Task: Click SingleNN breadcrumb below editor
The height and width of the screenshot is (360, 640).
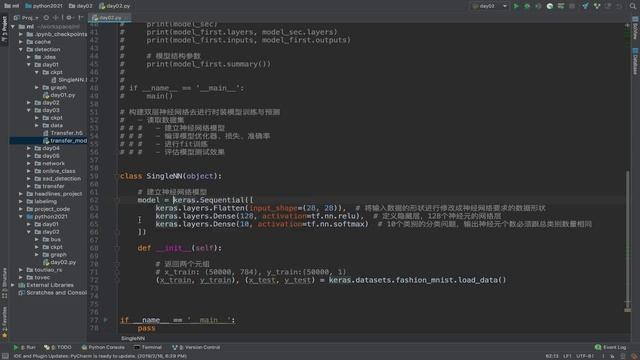Action: coord(133,338)
